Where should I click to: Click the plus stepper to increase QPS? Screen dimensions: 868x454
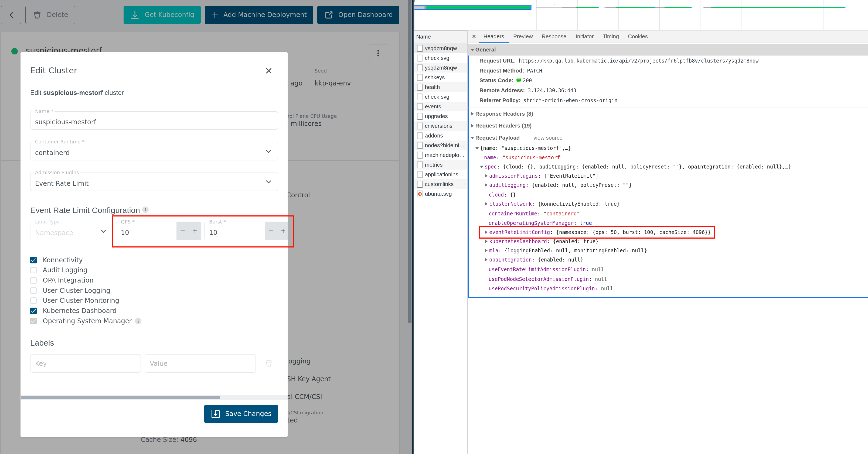point(195,231)
